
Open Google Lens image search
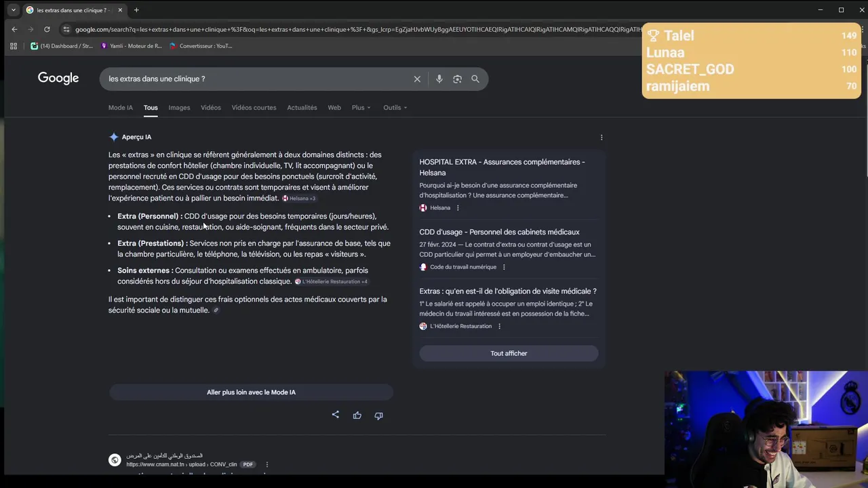pos(457,79)
